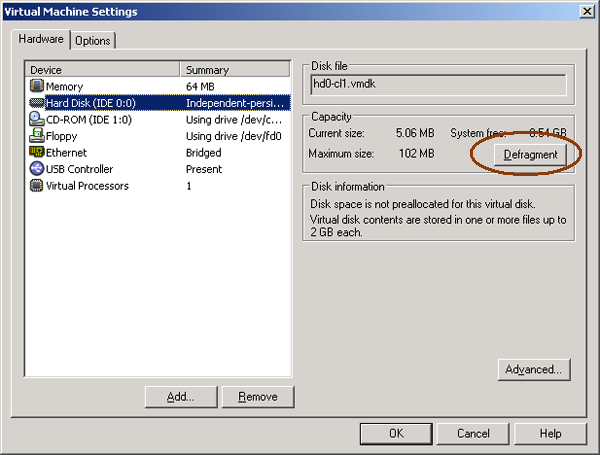Select the Floppy device label
This screenshot has width=600, height=455.
click(x=62, y=136)
